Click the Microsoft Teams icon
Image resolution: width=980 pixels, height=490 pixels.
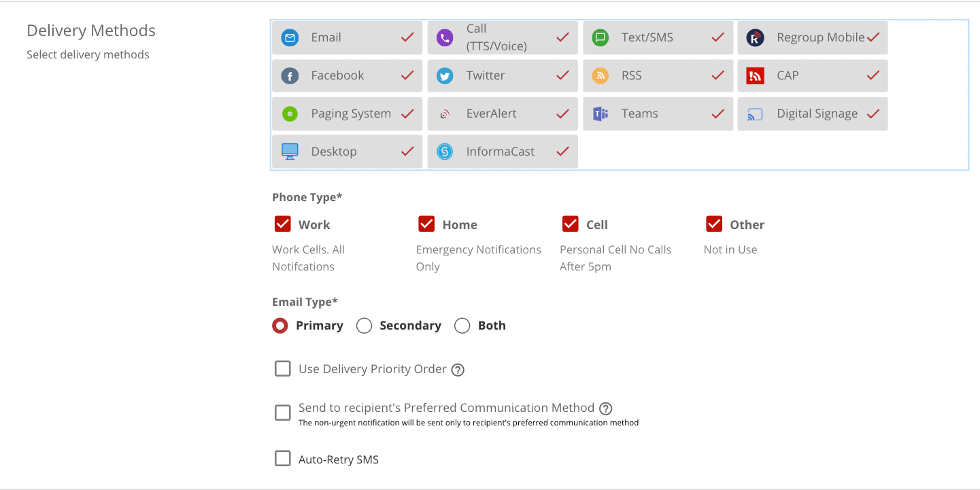[x=600, y=114]
